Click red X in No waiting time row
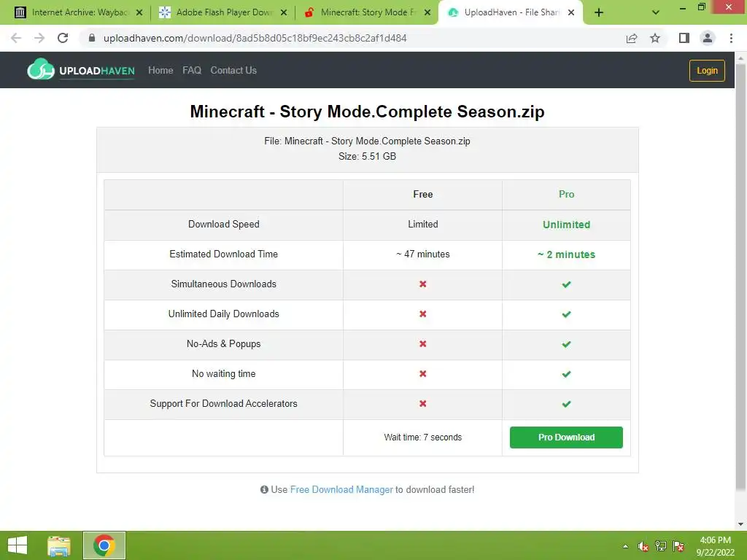This screenshot has height=560, width=747. (422, 374)
